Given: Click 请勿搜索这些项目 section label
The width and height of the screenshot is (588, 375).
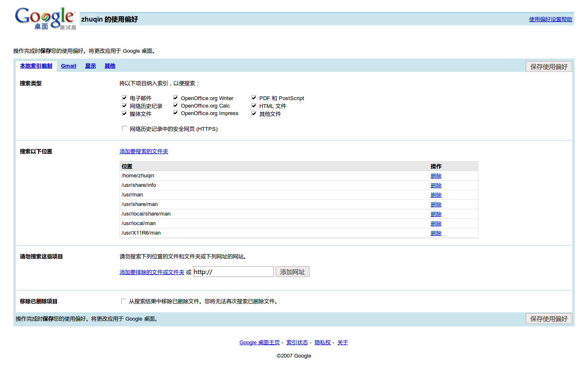Looking at the screenshot, I should click(x=41, y=257).
